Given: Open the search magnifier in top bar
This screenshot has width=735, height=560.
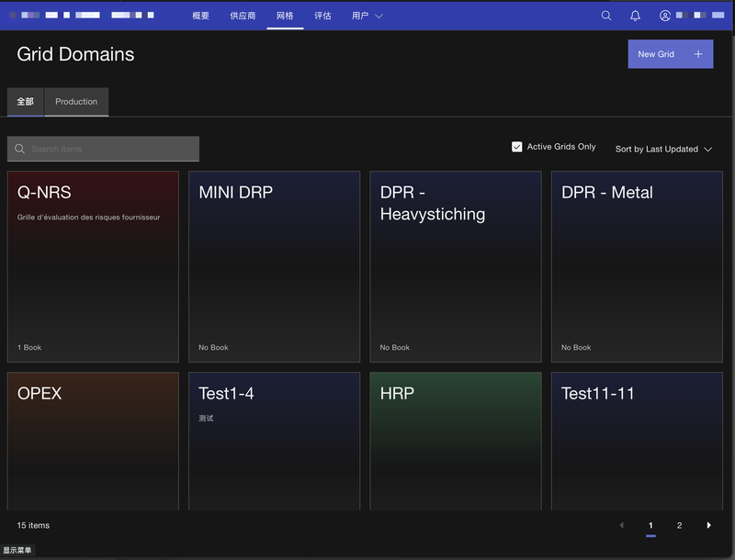Looking at the screenshot, I should (606, 16).
